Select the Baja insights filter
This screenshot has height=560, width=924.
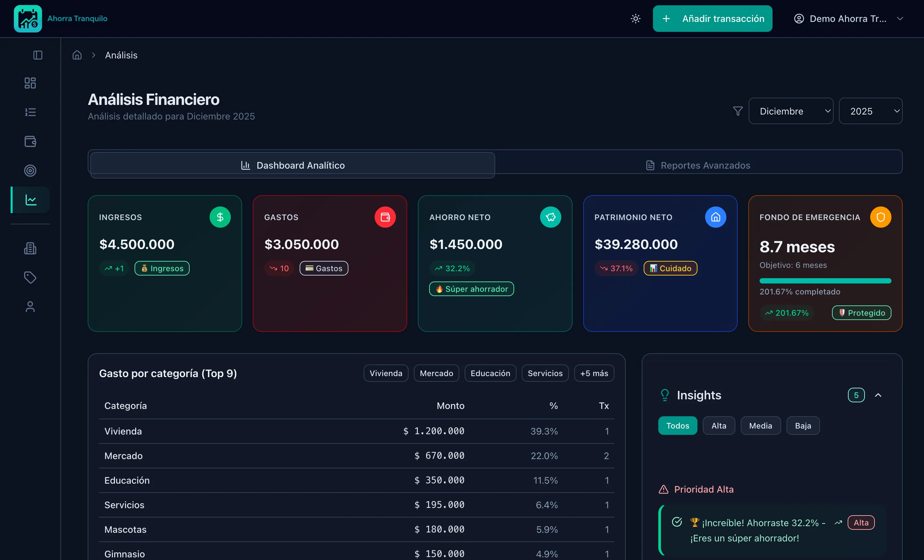point(802,426)
